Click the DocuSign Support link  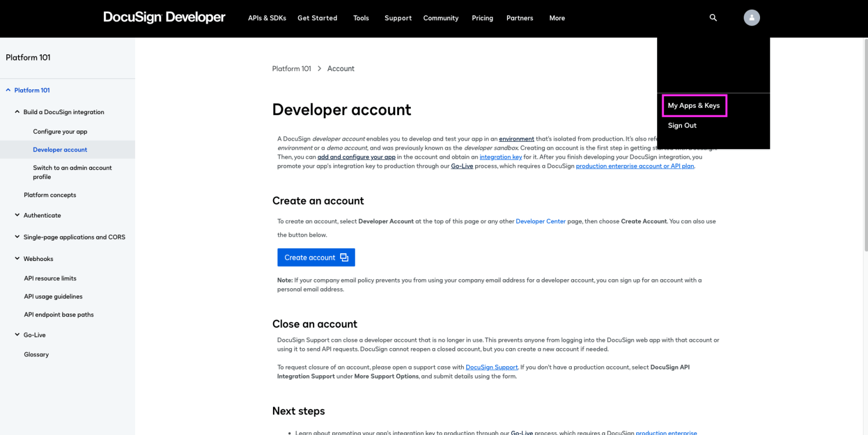(x=492, y=367)
